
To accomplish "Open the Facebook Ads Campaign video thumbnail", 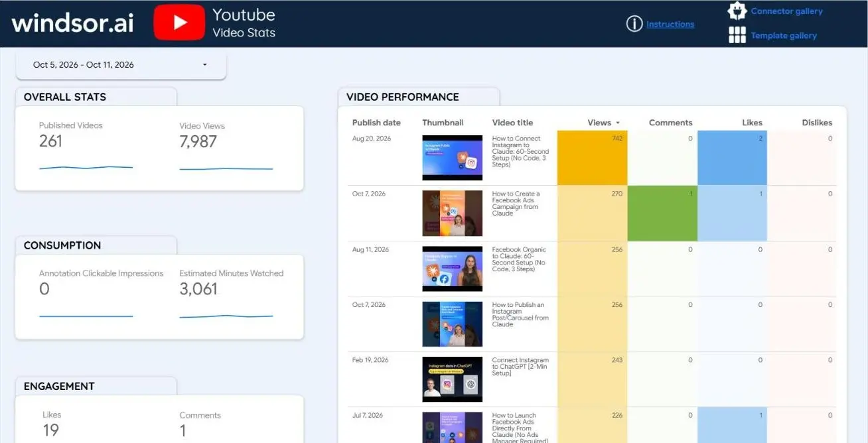I will 452,214.
